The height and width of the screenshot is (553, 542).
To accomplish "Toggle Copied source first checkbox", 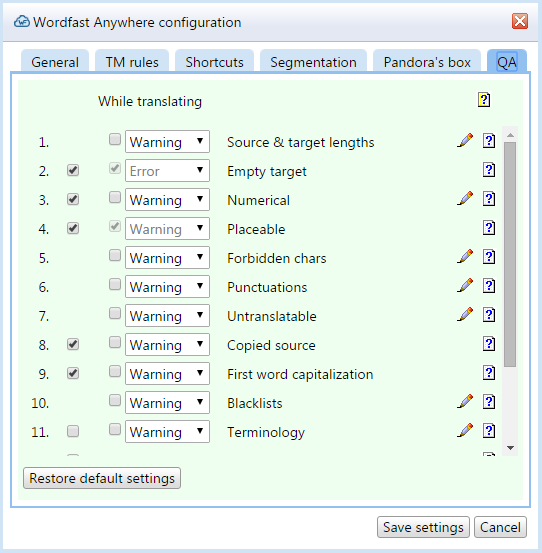I will [73, 344].
